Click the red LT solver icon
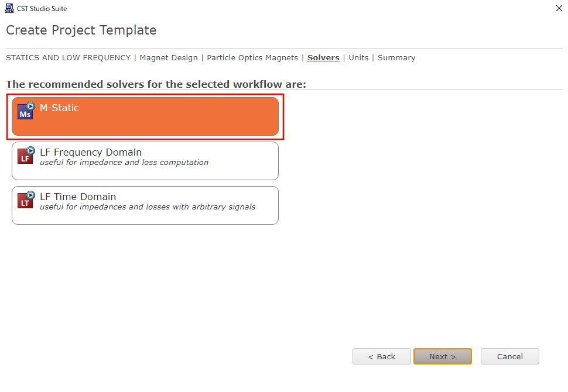This screenshot has height=392, width=568. click(26, 200)
